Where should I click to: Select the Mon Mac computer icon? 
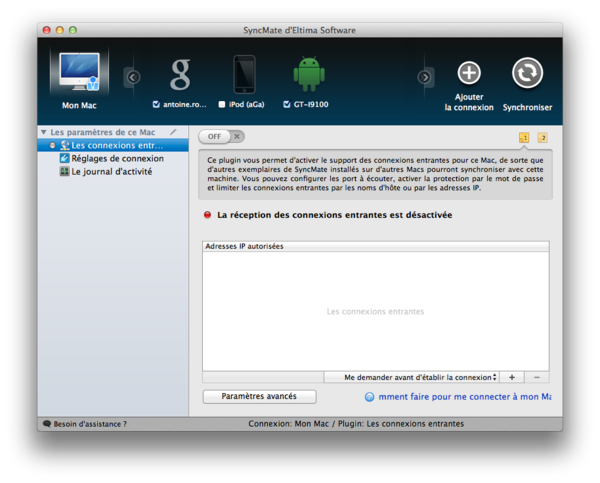coord(79,72)
